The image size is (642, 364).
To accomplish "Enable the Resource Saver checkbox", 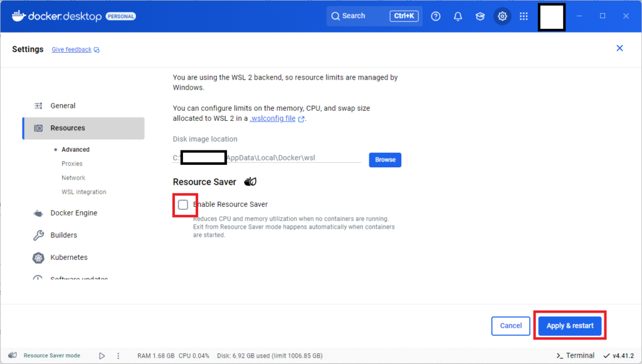I will (183, 204).
